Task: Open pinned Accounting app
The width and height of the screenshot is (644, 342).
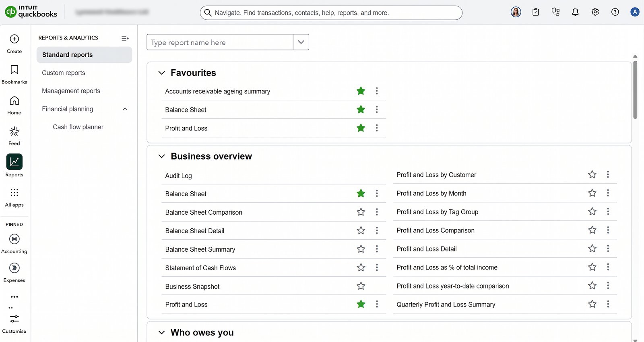Action: point(14,244)
